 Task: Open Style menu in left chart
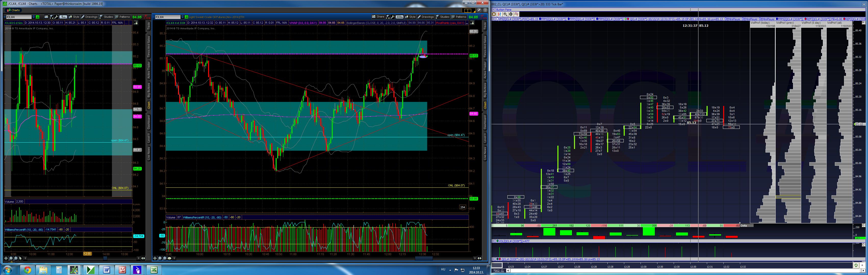point(74,17)
